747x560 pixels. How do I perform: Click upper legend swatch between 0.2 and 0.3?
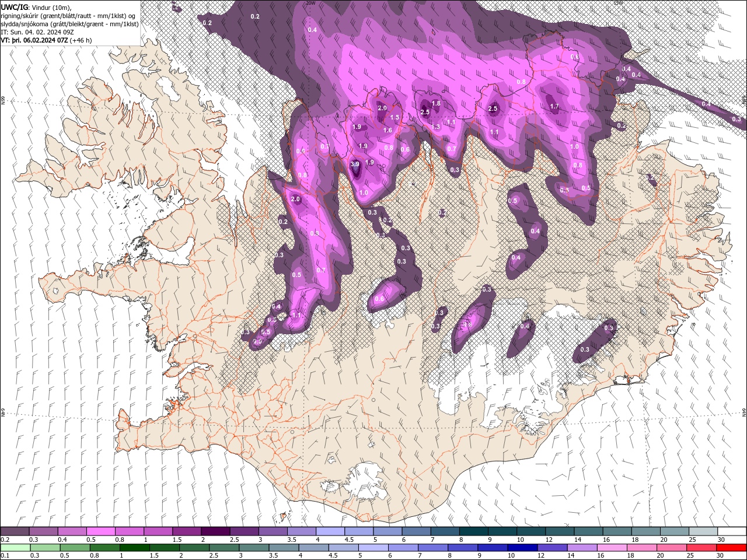15,531
